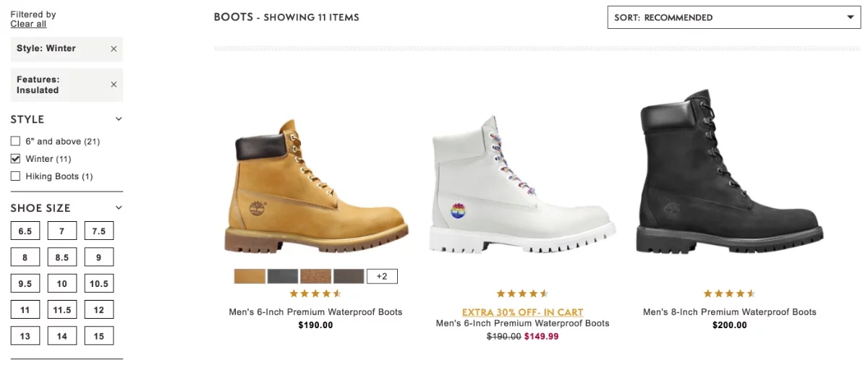Select shoe size 10.5
This screenshot has width=868, height=365.
(x=99, y=284)
